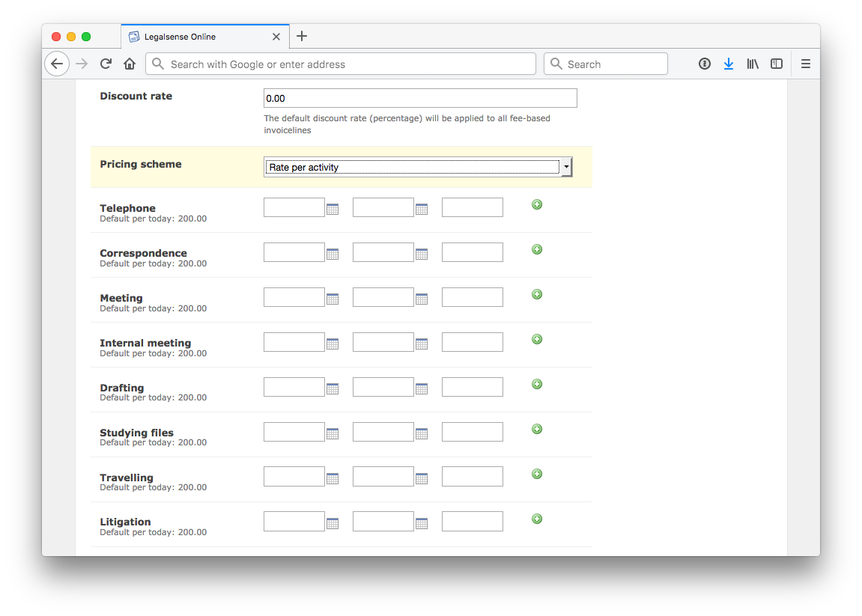Click the Studying files label
Viewport: 862px width, 616px height.
pyautogui.click(x=136, y=433)
